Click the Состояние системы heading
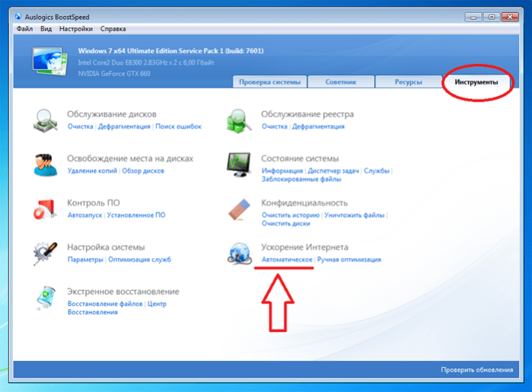The image size is (532, 392). point(300,158)
